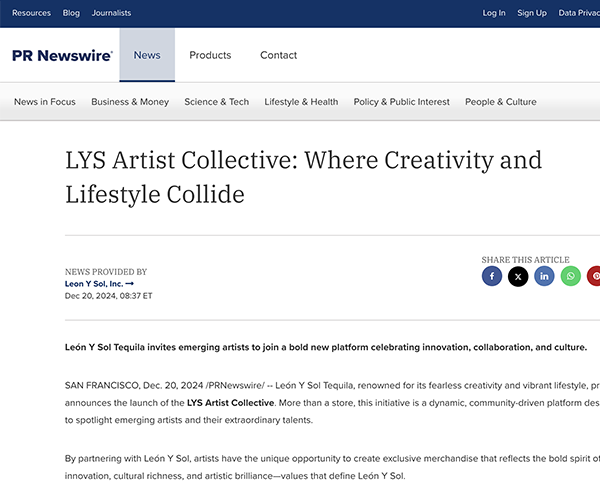
Task: Click Log In in top bar
Action: (494, 13)
